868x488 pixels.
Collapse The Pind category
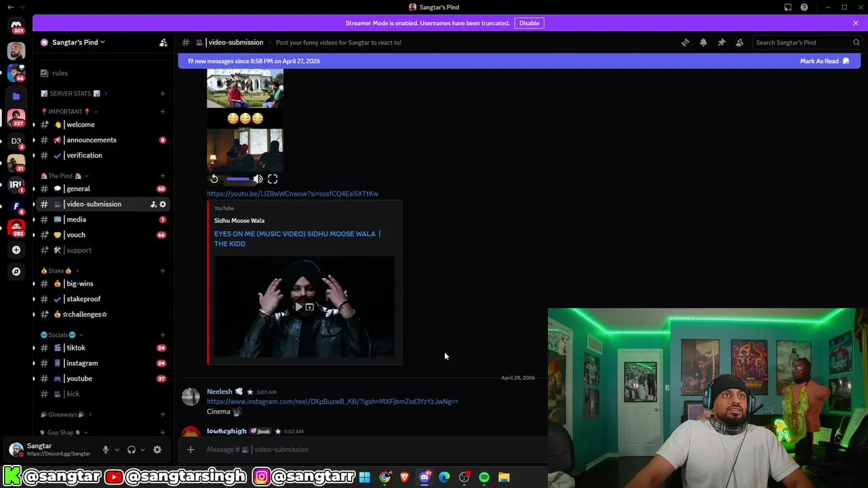click(x=64, y=176)
